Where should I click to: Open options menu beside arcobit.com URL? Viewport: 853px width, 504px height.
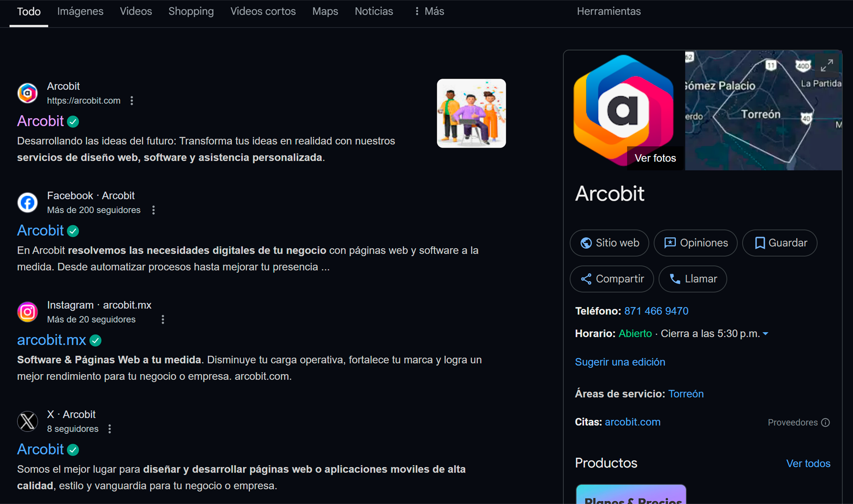click(x=132, y=101)
